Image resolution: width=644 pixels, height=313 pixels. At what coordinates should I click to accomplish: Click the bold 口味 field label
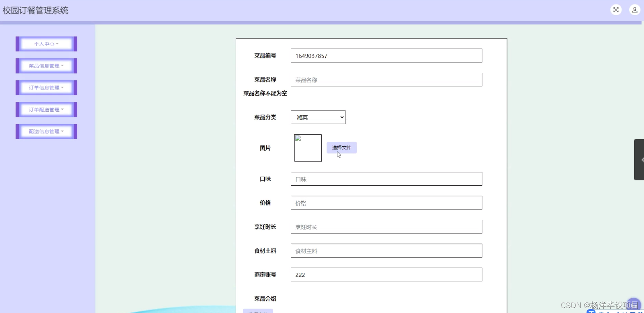tap(265, 179)
